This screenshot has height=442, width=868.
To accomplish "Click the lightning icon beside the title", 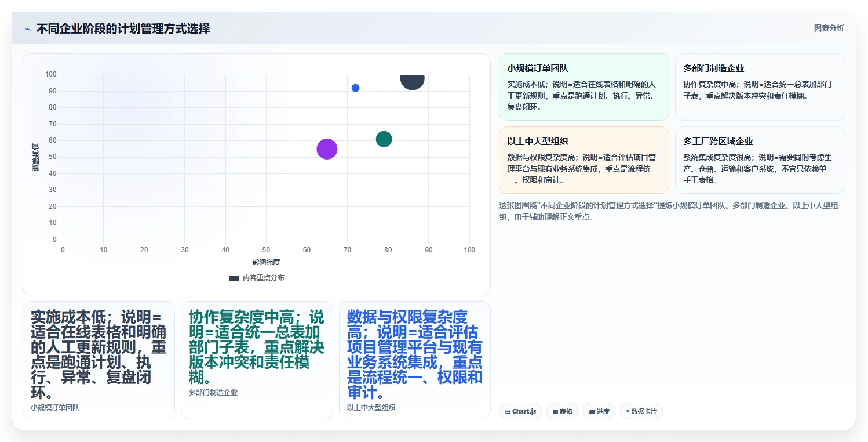I will coord(27,29).
